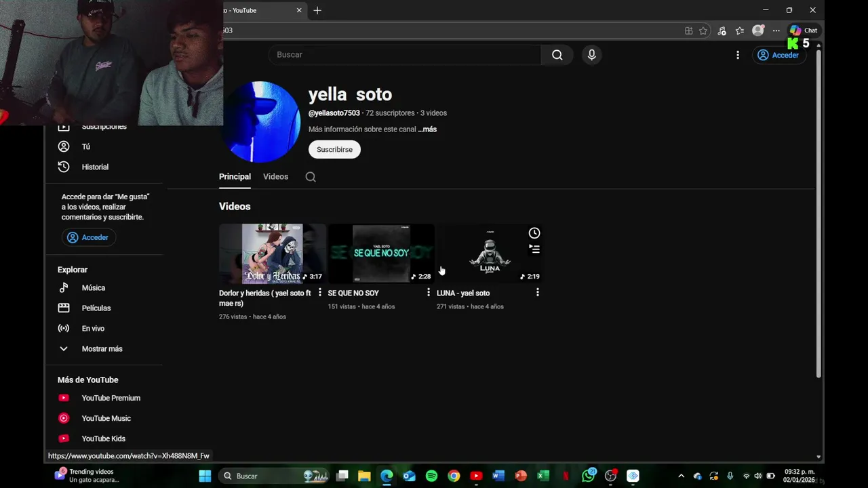
Task: Add this page to favorites star
Action: coord(703,30)
